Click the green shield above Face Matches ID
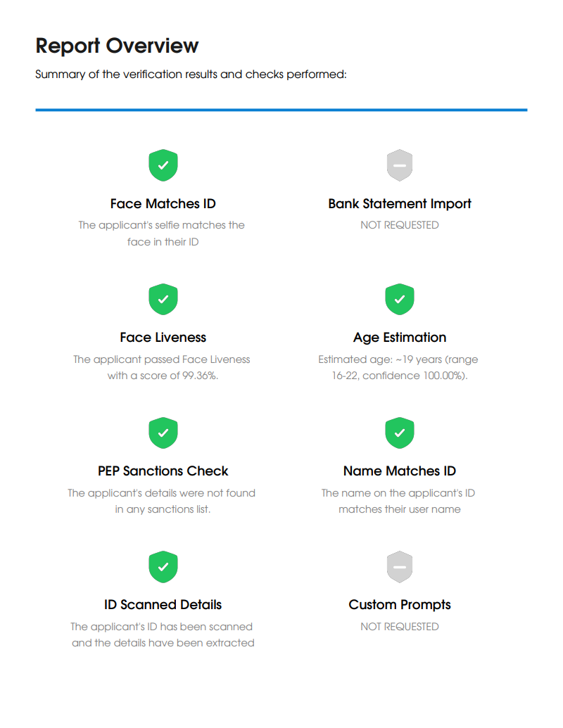The image size is (563, 728). 163,166
